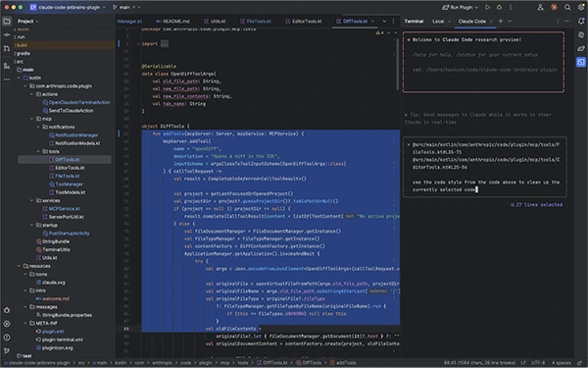Open Search Everywhere magnifier icon
The width and height of the screenshot is (588, 368).
567,7
